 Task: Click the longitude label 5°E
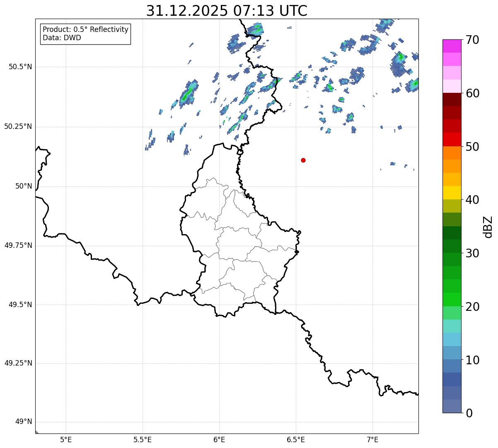66,440
